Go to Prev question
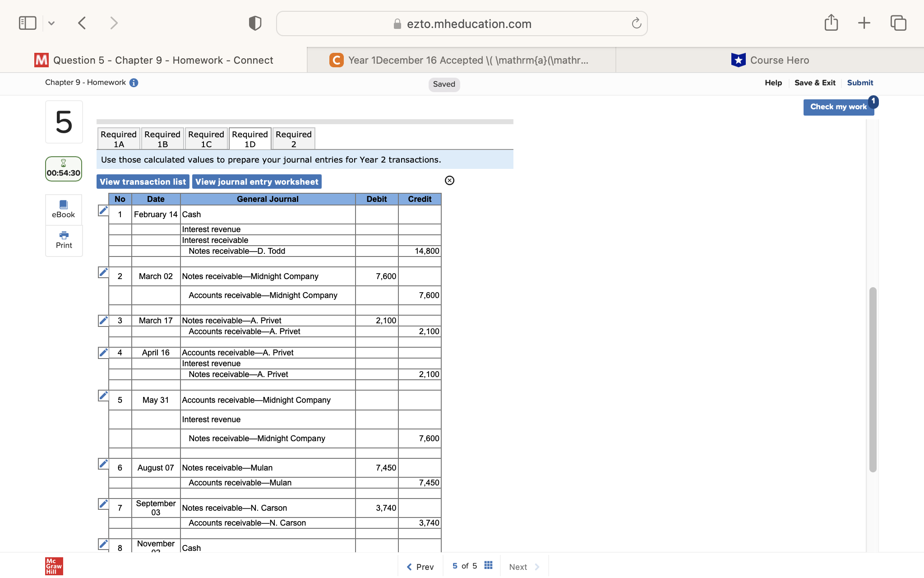The width and height of the screenshot is (924, 578). (420, 567)
